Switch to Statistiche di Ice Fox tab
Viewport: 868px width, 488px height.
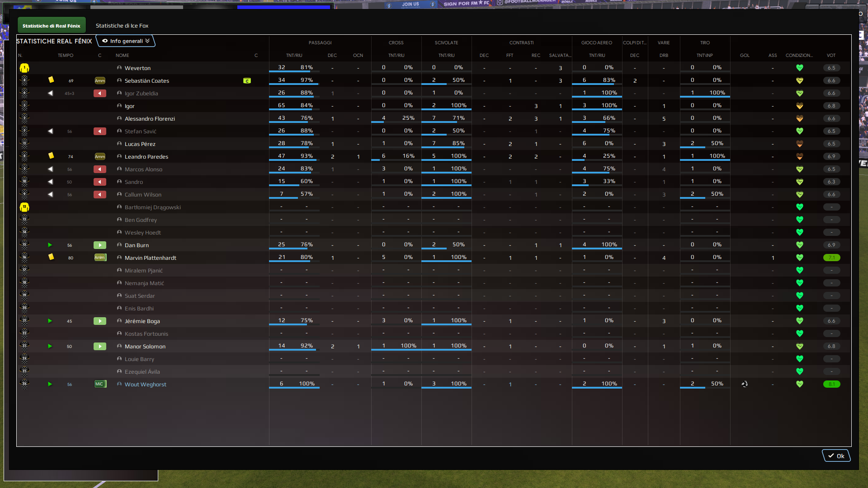point(122,26)
